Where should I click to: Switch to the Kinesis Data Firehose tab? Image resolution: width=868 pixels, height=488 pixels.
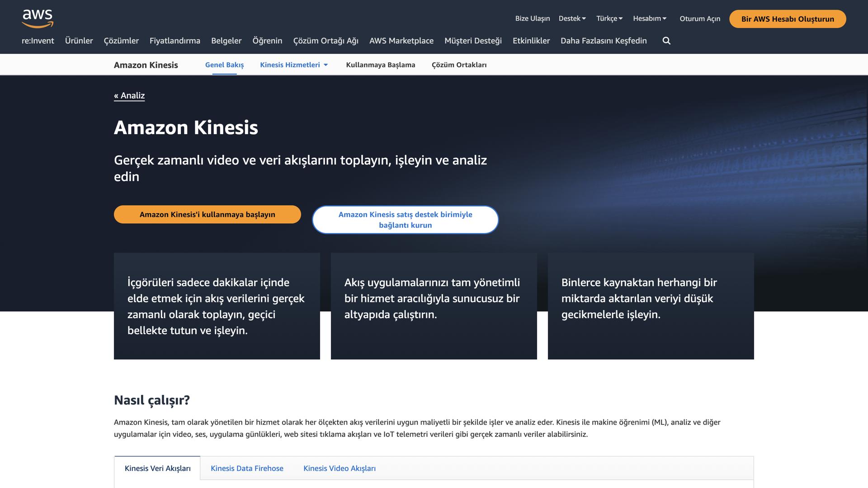click(x=247, y=469)
